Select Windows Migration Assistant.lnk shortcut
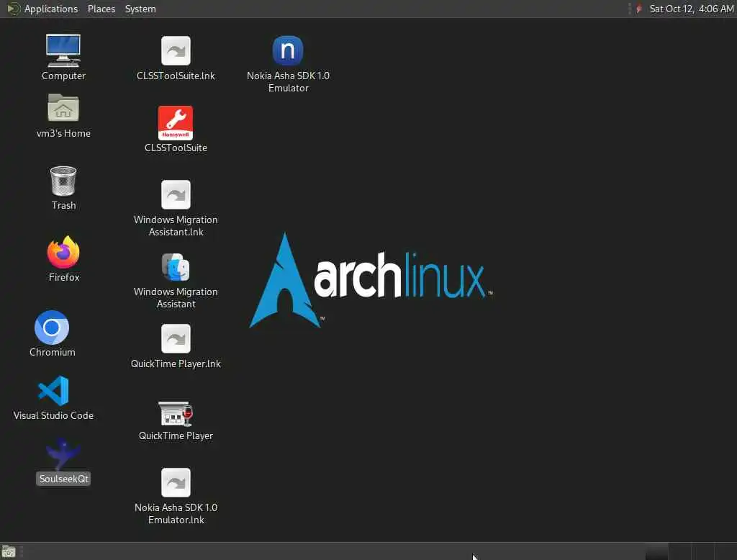 tap(176, 194)
